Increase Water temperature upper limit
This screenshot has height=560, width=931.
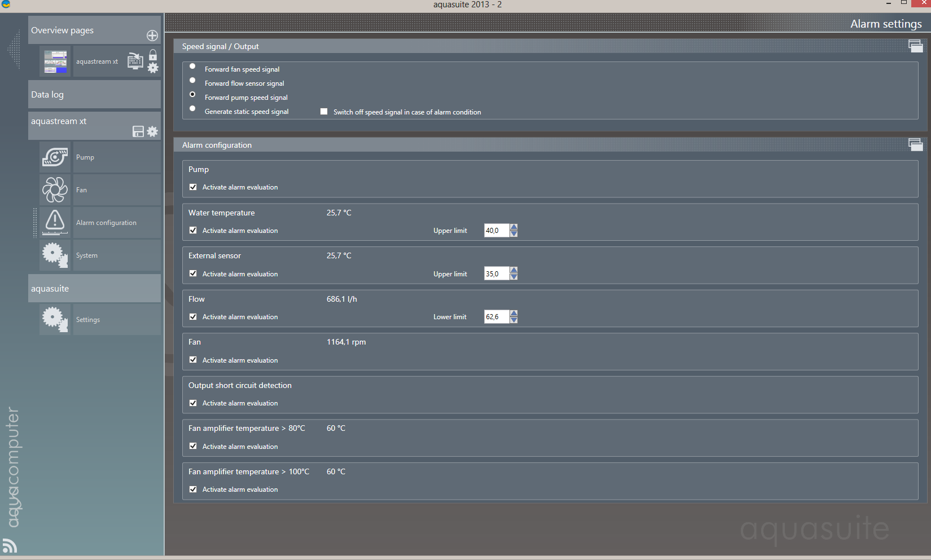pyautogui.click(x=513, y=227)
